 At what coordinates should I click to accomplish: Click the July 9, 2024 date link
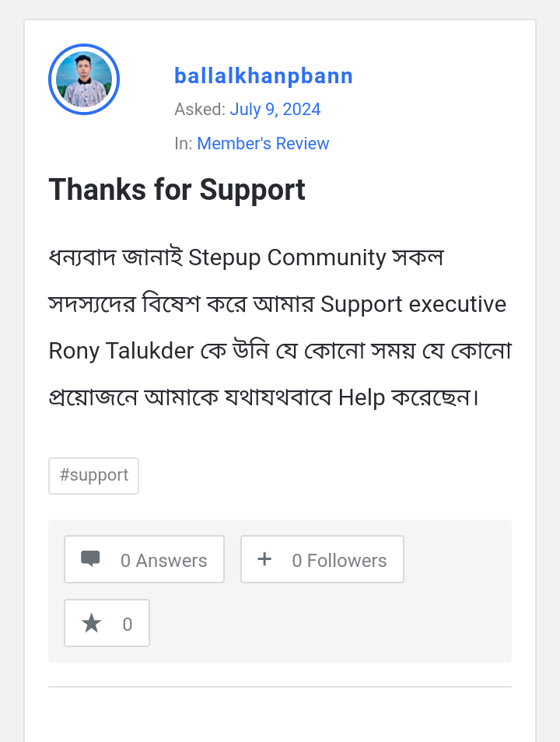click(x=275, y=110)
